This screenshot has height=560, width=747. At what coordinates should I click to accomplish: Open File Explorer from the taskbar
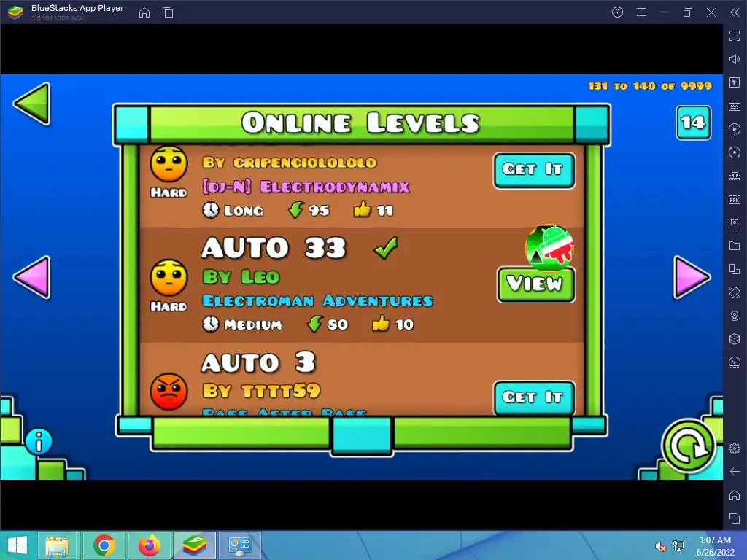[57, 545]
